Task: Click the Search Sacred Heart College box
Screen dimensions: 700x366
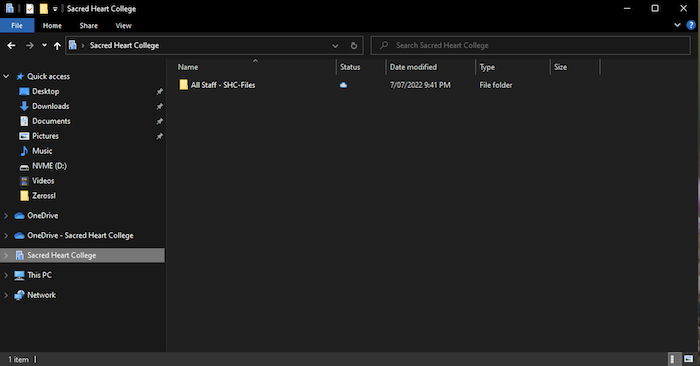Action: click(x=530, y=46)
